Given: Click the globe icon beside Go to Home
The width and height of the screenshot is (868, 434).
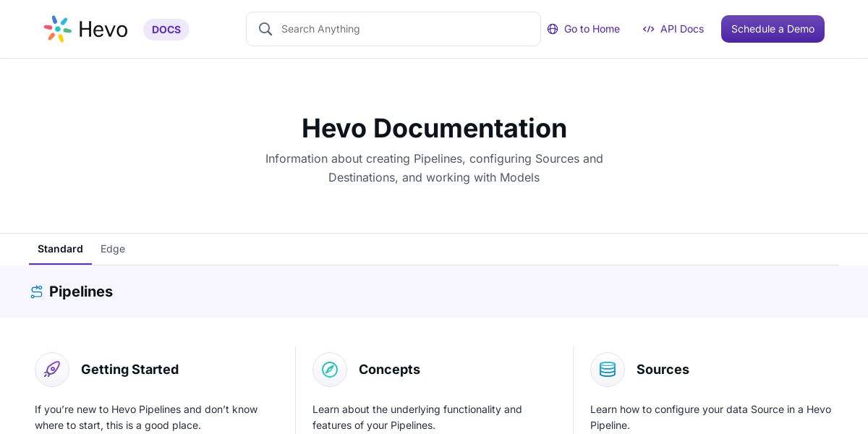Looking at the screenshot, I should 553,29.
